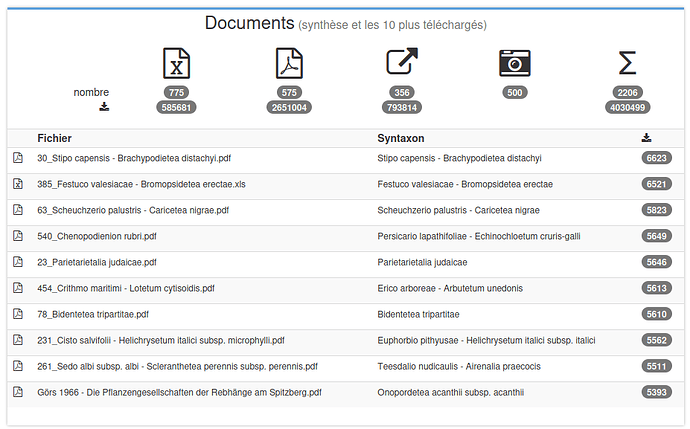This screenshot has height=429, width=690.
Task: Select syntaxon Festuco valesiacae - Bromopsidetea erectae
Action: tap(465, 184)
